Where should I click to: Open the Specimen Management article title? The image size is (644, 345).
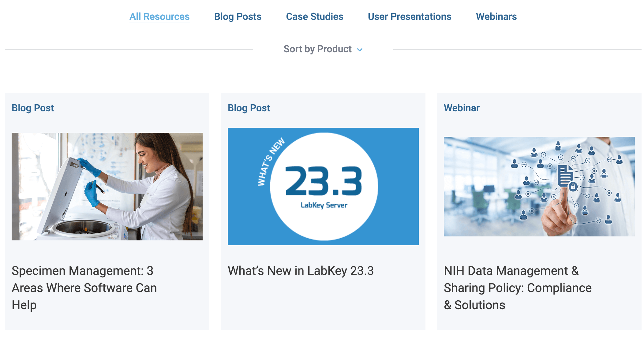[84, 287]
